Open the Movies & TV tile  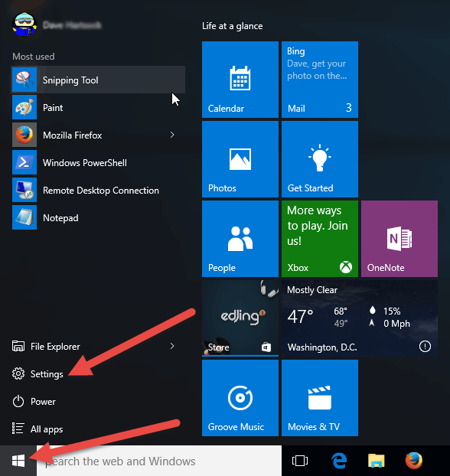[320, 398]
